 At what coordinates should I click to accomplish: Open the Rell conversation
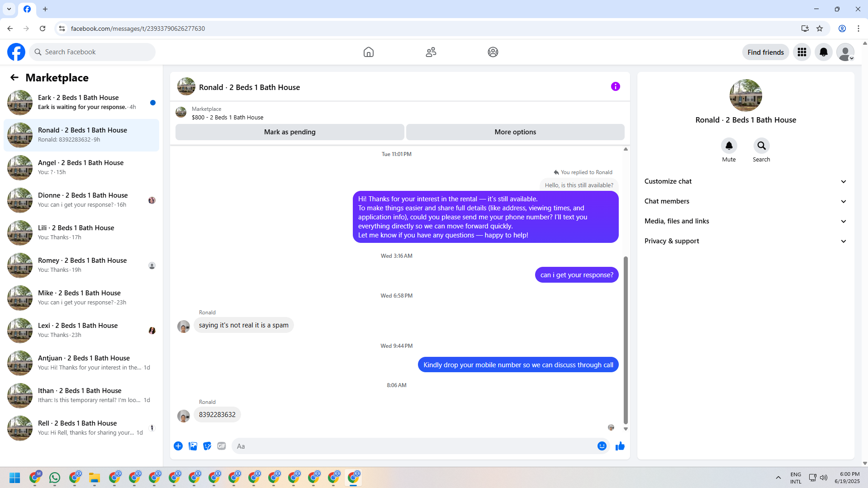click(81, 428)
